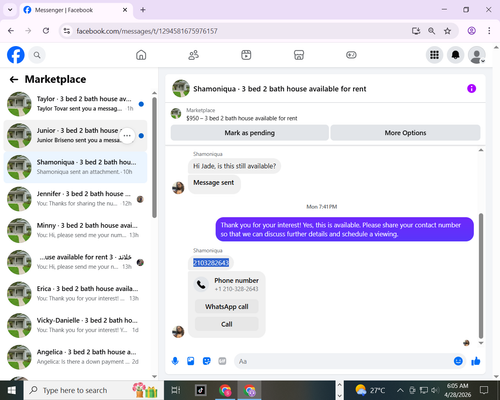
Task: Open the browser zoom magnifier icon
Action: (431, 31)
